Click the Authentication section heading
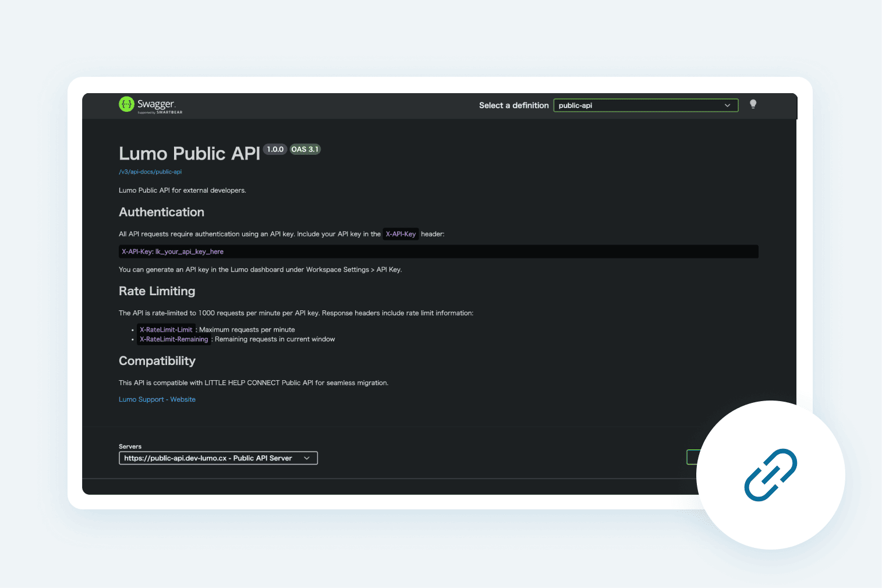Viewport: 882px width, 588px height. pyautogui.click(x=161, y=212)
